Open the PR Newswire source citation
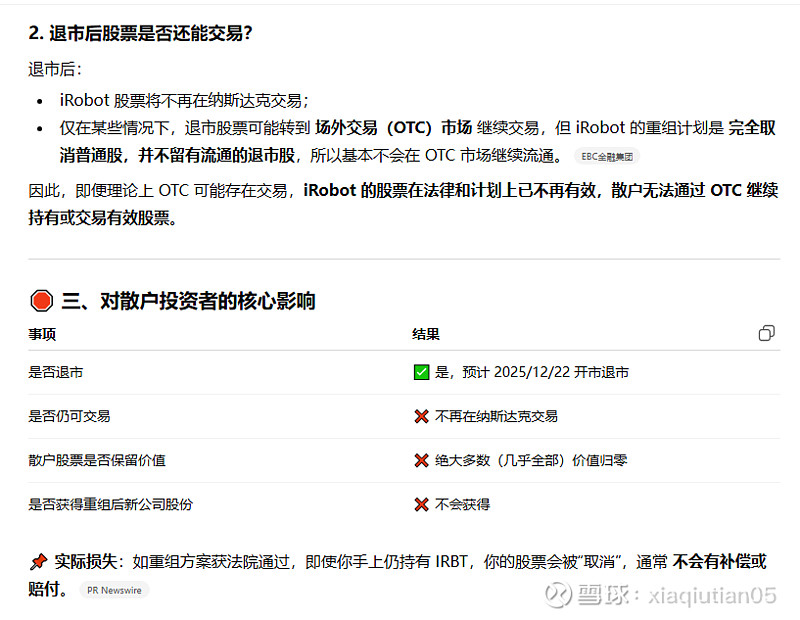Screen dimensions: 800x620 114,590
